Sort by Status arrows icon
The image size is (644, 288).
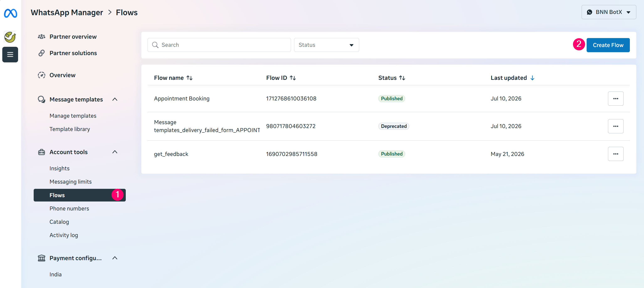point(402,78)
